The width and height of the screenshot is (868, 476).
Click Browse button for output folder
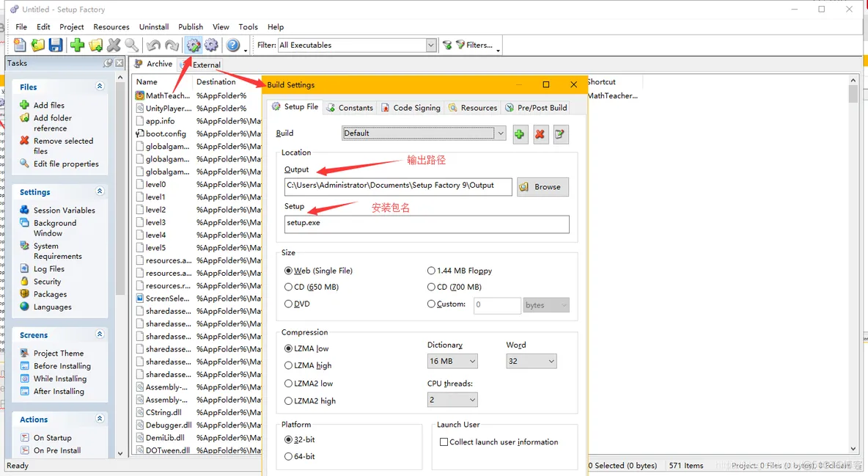coord(542,187)
